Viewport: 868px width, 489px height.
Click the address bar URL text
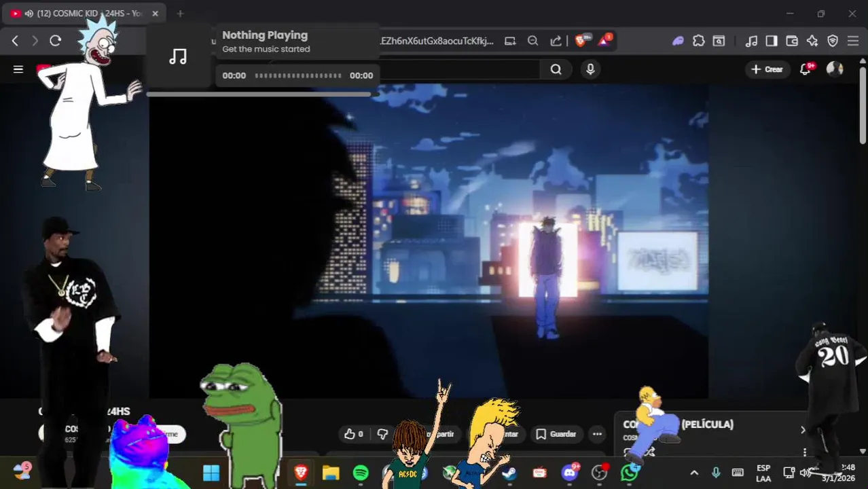pos(437,41)
